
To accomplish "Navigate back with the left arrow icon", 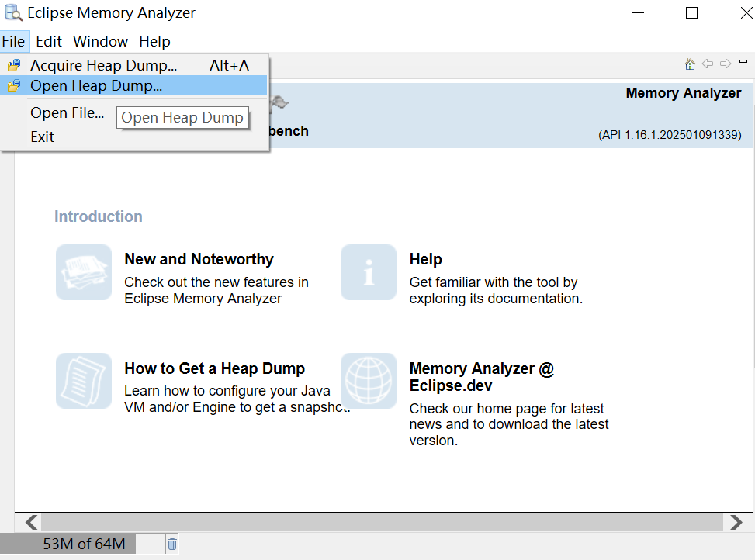I will [x=708, y=64].
